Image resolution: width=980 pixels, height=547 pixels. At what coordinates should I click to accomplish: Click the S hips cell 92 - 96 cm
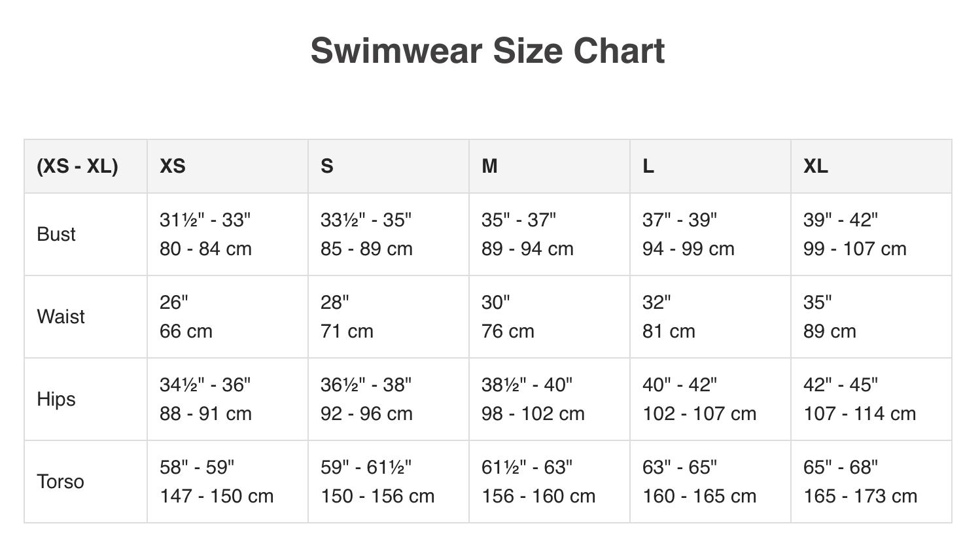click(x=366, y=414)
